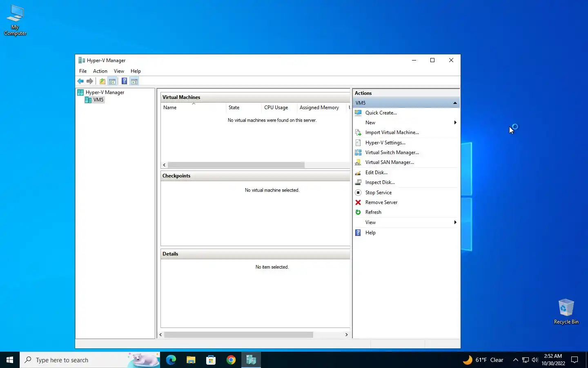
Task: Click the Hyper-V Manager taskbar button
Action: pyautogui.click(x=251, y=360)
